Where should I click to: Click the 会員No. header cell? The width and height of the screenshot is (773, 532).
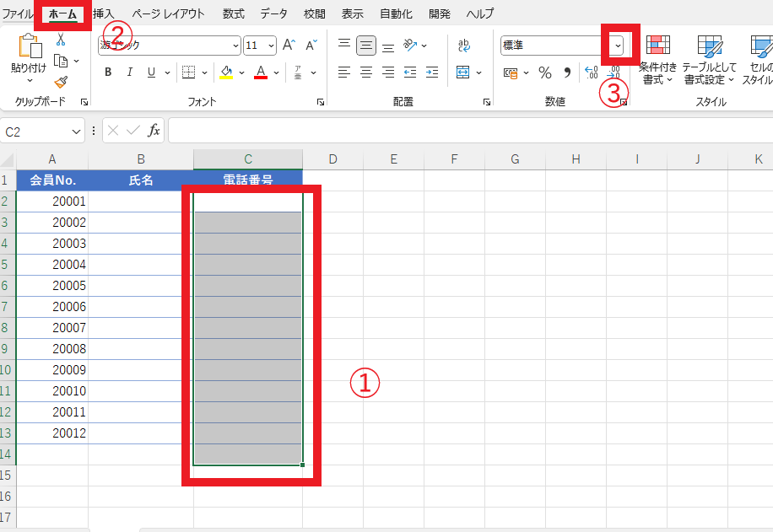[x=52, y=180]
